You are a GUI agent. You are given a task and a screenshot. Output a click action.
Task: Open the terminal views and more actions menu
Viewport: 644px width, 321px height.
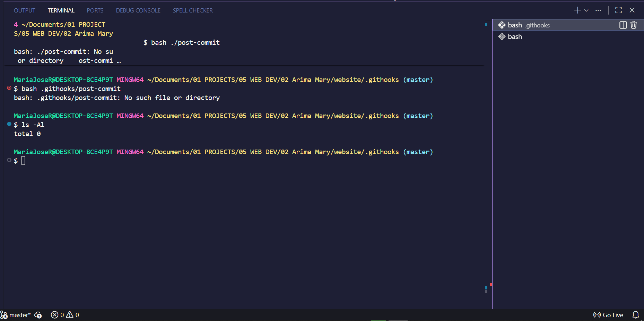(x=598, y=10)
